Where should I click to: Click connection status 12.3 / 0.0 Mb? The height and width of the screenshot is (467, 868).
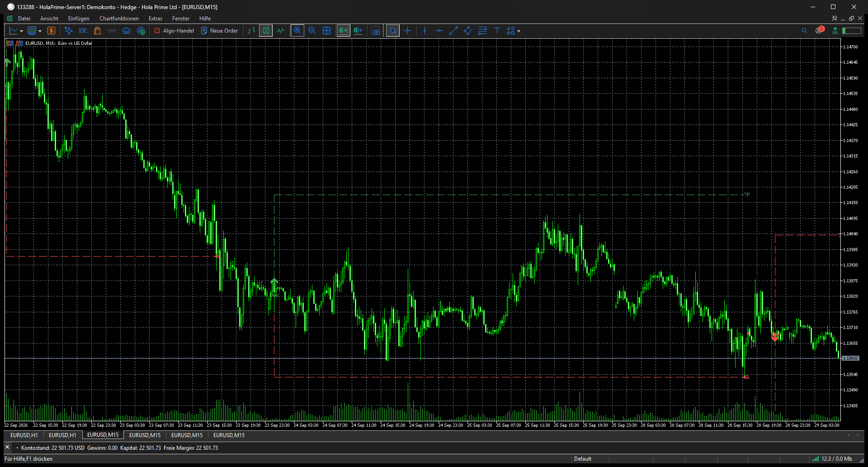[832, 459]
